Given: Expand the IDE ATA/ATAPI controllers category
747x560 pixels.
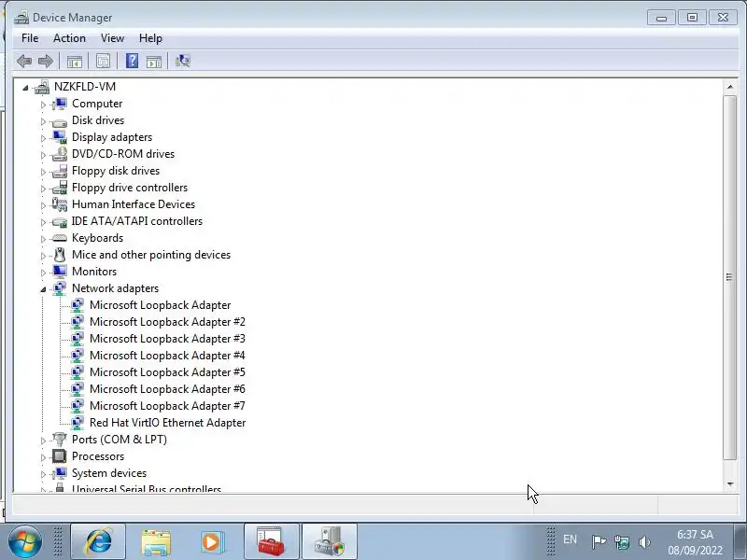Looking at the screenshot, I should (x=43, y=222).
